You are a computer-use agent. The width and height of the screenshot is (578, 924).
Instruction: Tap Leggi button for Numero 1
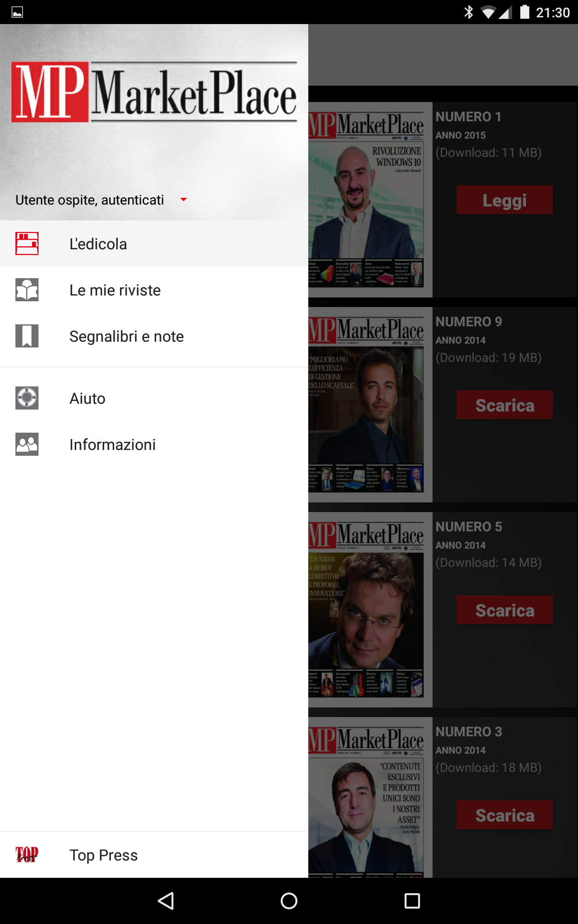pyautogui.click(x=504, y=200)
